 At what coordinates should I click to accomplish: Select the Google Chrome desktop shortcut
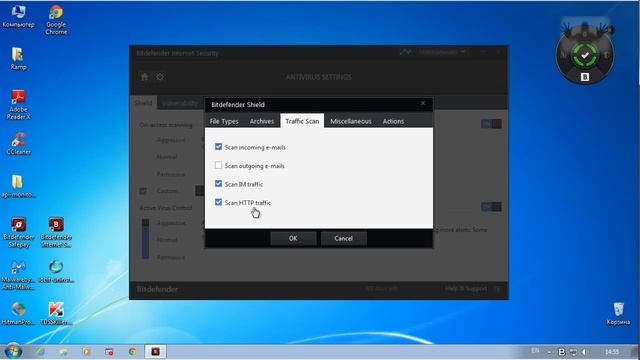[56, 20]
